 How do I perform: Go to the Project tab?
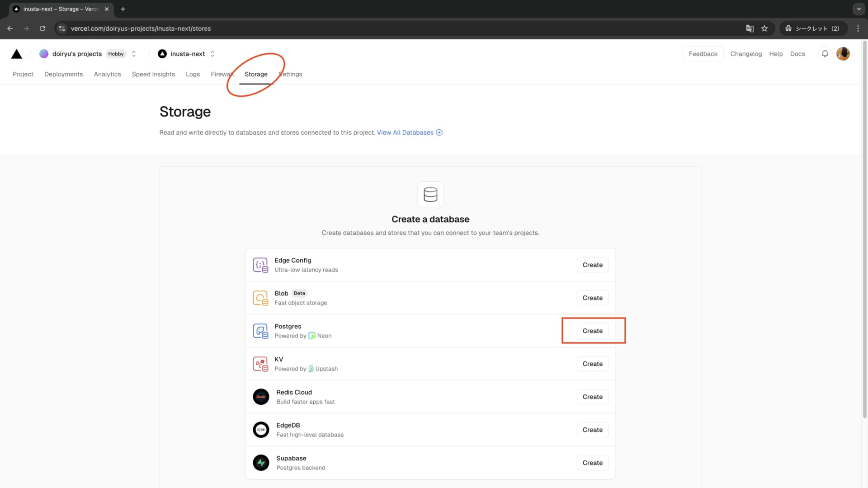(23, 74)
